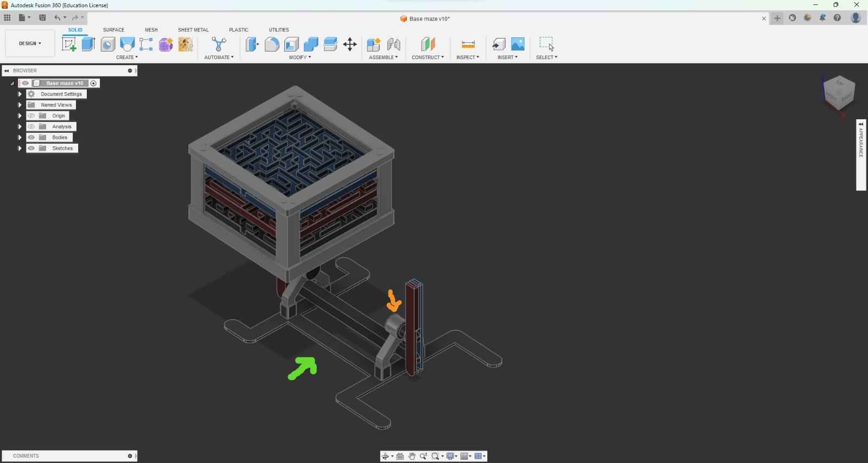Select the Measure tool

[468, 44]
